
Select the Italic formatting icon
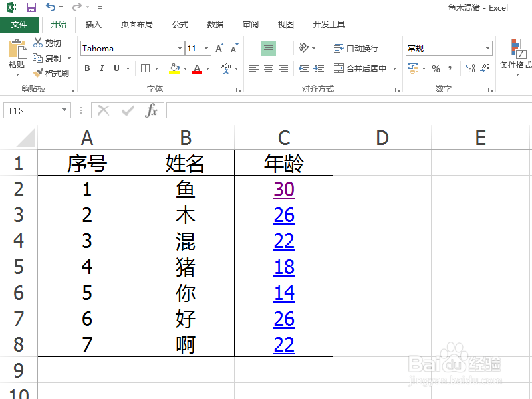point(102,68)
